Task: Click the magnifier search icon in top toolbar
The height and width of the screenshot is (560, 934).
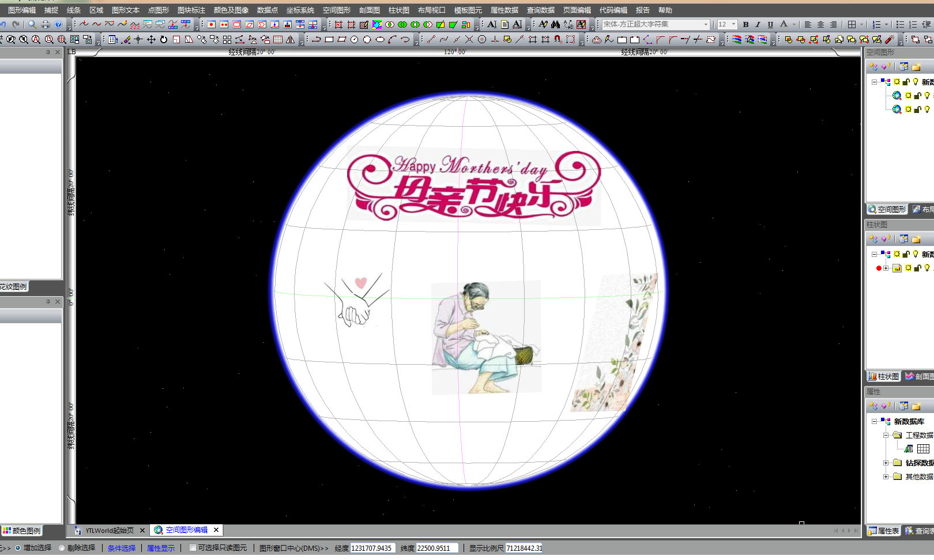Action: (32, 24)
